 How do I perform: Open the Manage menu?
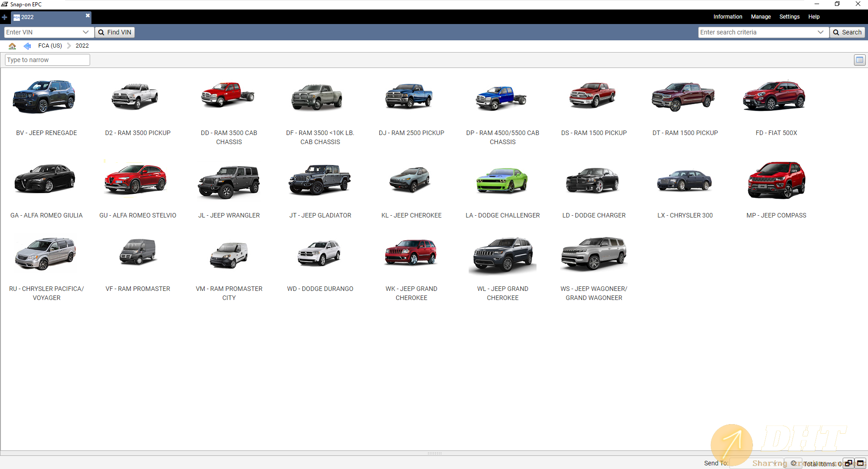760,17
